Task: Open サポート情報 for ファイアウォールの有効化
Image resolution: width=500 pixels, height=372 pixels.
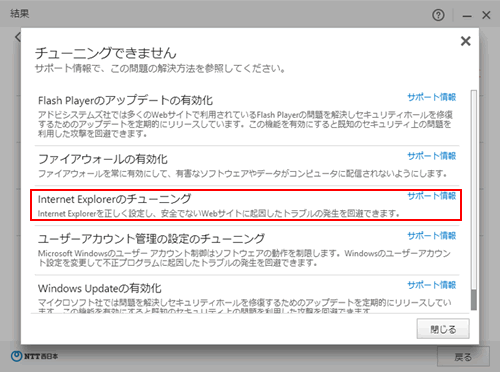Action: [432, 156]
